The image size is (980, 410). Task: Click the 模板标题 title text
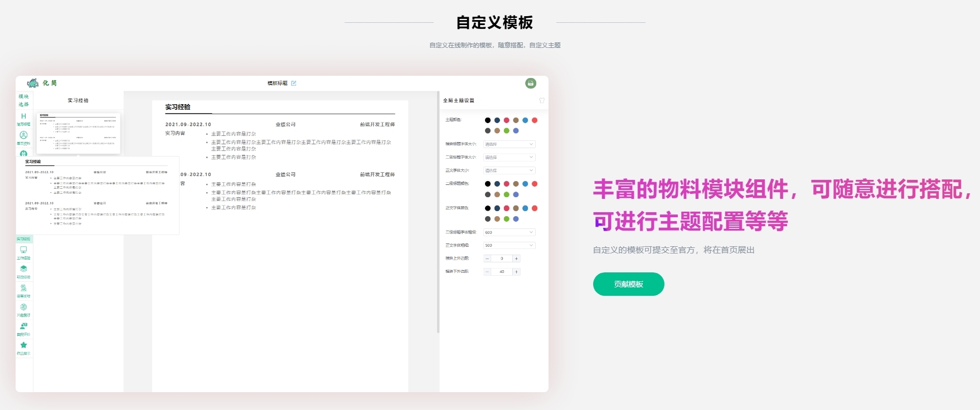click(278, 83)
